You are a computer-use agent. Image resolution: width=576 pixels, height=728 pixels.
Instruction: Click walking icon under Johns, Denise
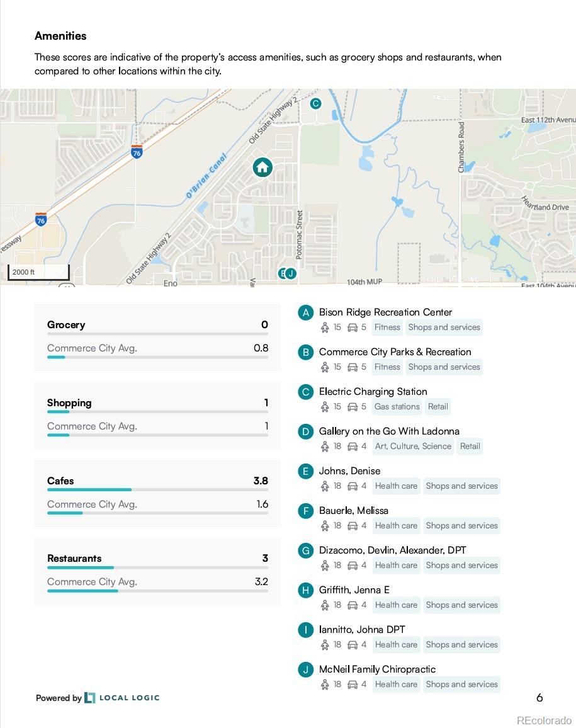pos(325,487)
